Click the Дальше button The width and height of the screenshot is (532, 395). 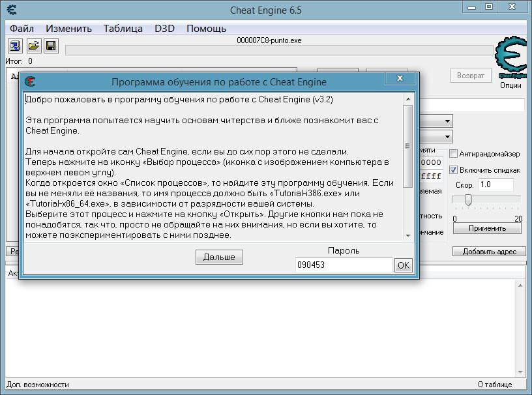(x=219, y=257)
